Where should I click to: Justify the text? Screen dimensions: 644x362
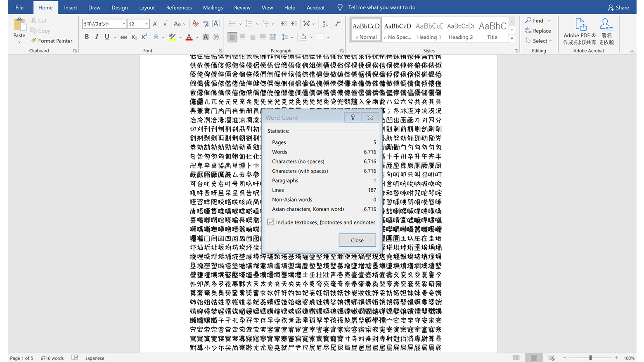click(263, 37)
